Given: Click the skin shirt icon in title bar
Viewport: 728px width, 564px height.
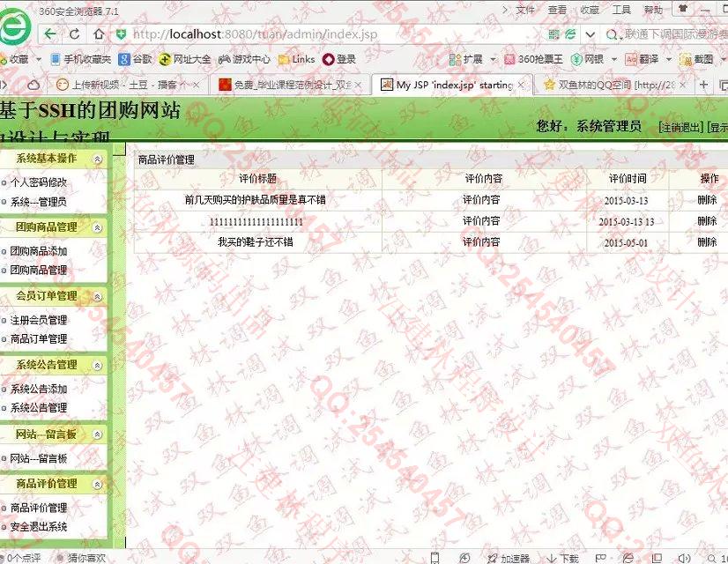Looking at the screenshot, I should pyautogui.click(x=683, y=9).
